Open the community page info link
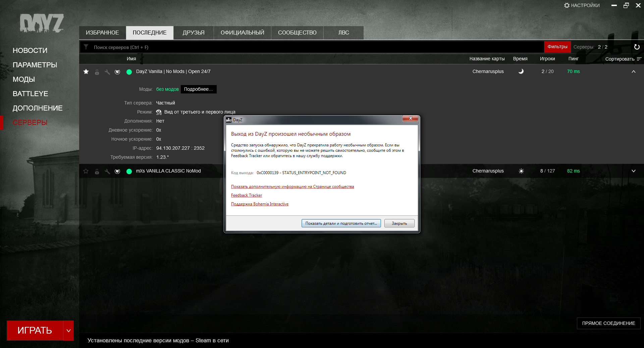 pyautogui.click(x=292, y=187)
